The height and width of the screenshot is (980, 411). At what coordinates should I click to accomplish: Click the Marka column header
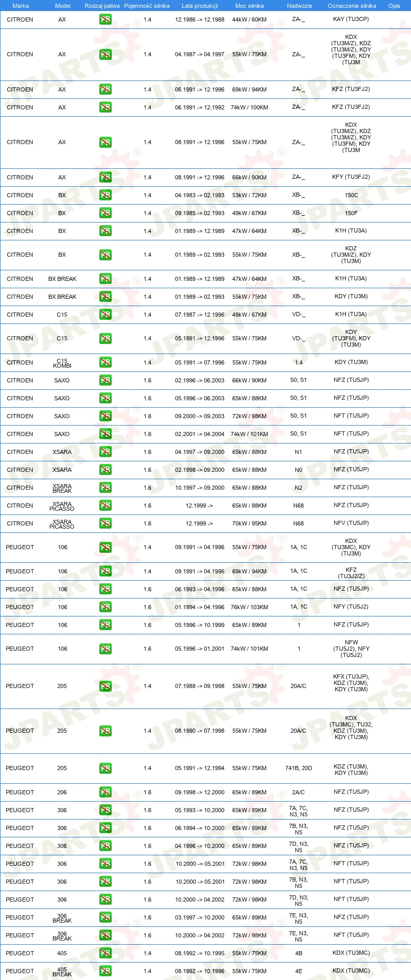click(20, 6)
